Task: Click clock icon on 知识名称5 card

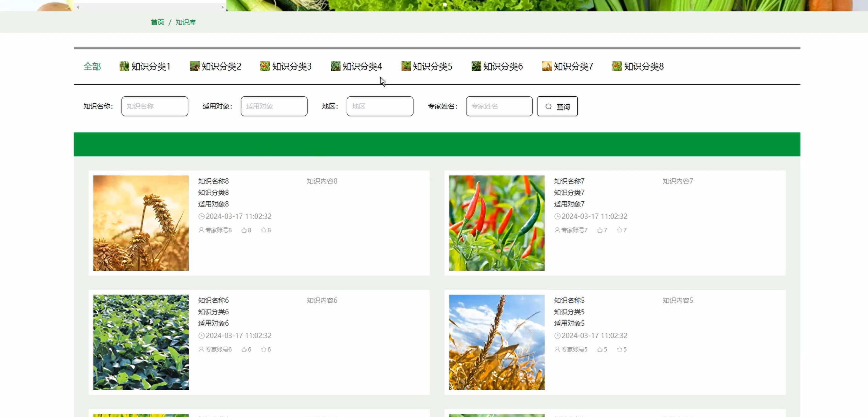Action: pos(557,336)
